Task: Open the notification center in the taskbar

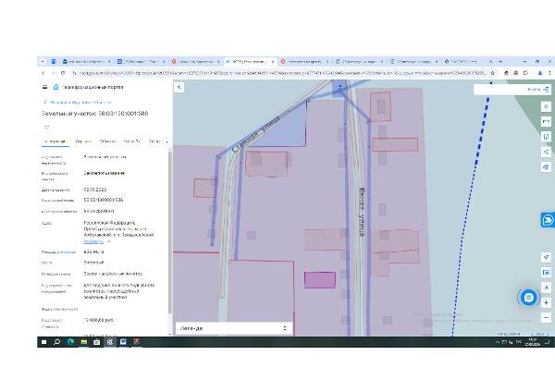Action: coord(547,342)
